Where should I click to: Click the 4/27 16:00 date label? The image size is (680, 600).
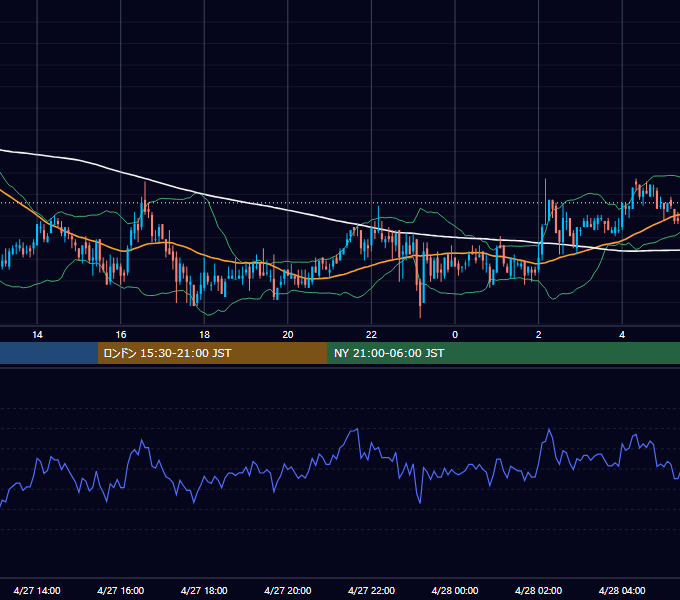(121, 590)
